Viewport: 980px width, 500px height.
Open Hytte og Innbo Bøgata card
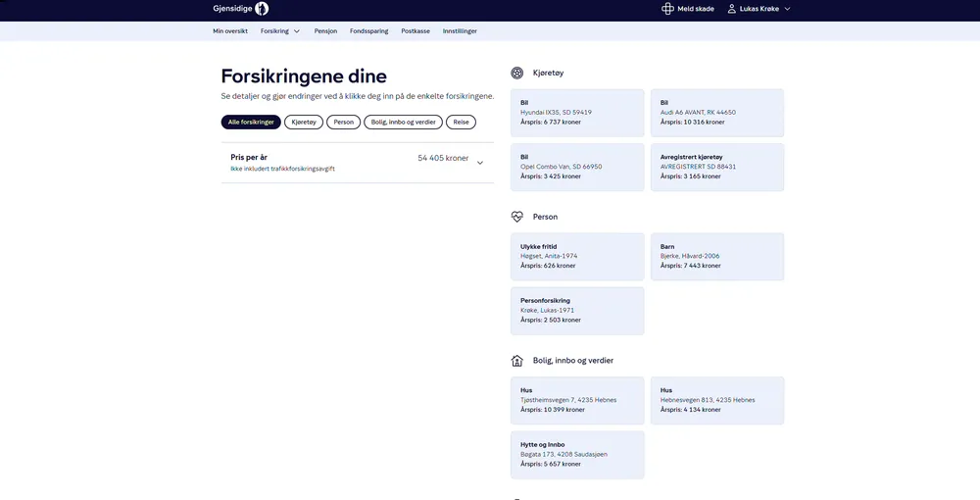577,455
